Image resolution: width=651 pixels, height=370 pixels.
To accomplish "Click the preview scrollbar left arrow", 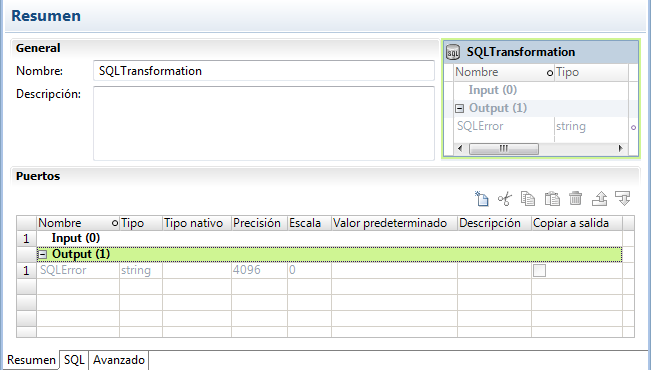I will [x=460, y=148].
